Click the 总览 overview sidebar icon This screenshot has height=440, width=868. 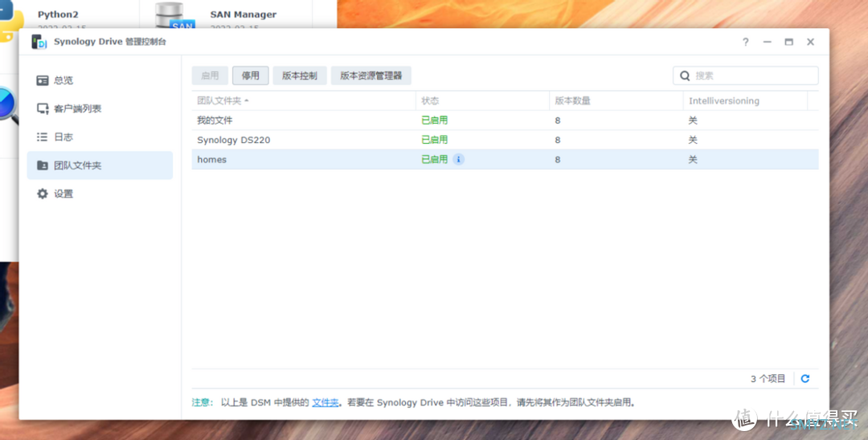42,81
